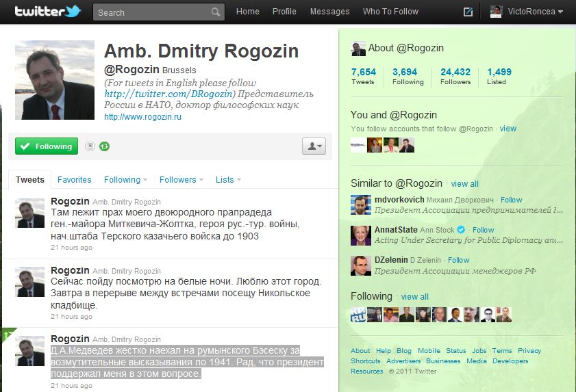576x392 pixels.
Task: Open the www.rogozin.ru website link
Action: [142, 117]
